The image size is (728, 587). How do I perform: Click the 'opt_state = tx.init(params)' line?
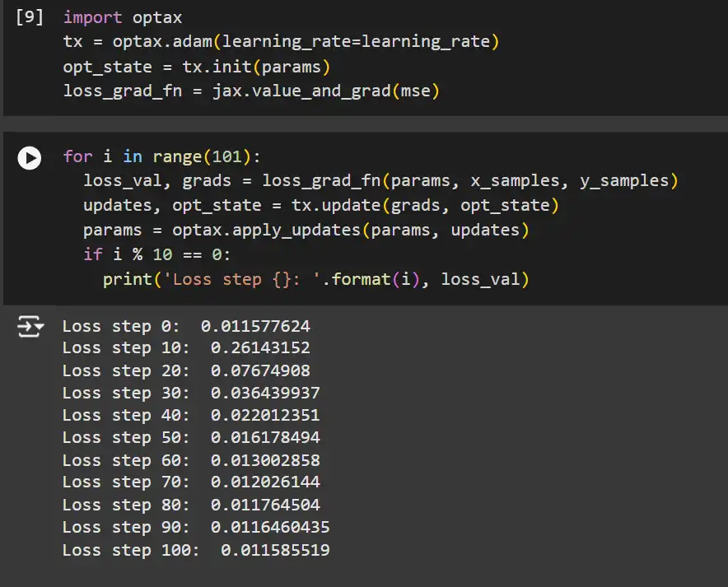click(197, 67)
